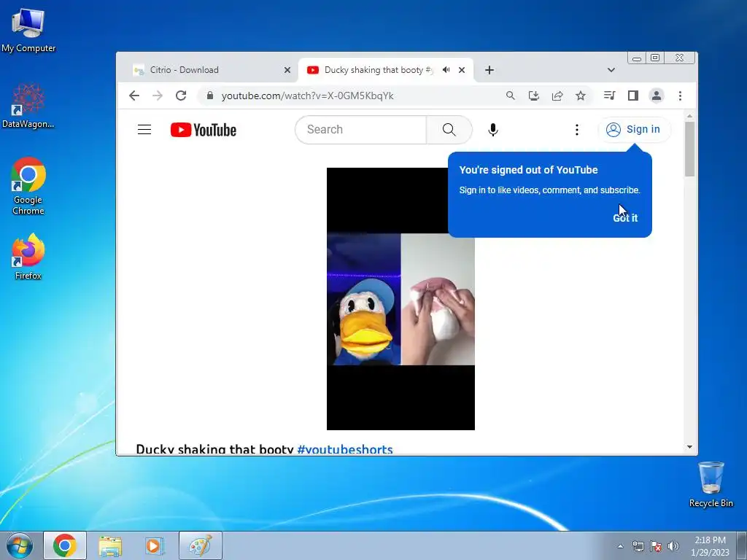
Task: Click the video title Ducky shaking that booty
Action: pyautogui.click(x=214, y=449)
